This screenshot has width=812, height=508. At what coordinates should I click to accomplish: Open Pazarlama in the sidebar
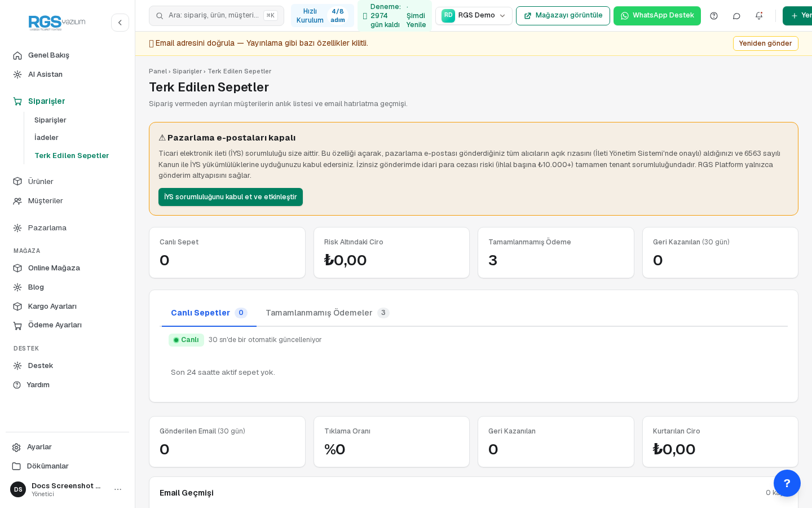pyautogui.click(x=68, y=228)
